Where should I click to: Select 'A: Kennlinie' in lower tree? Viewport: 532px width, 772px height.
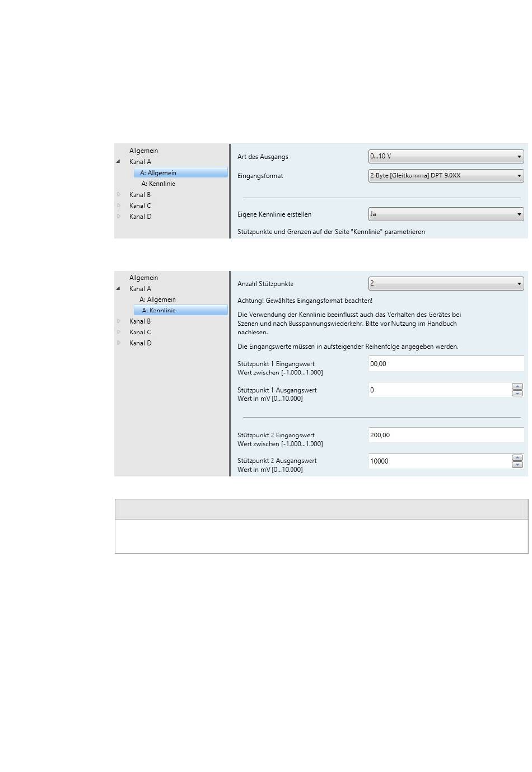[181, 311]
